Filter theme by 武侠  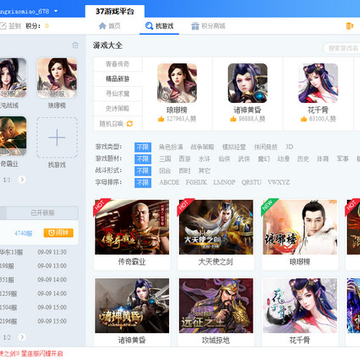coord(244,159)
